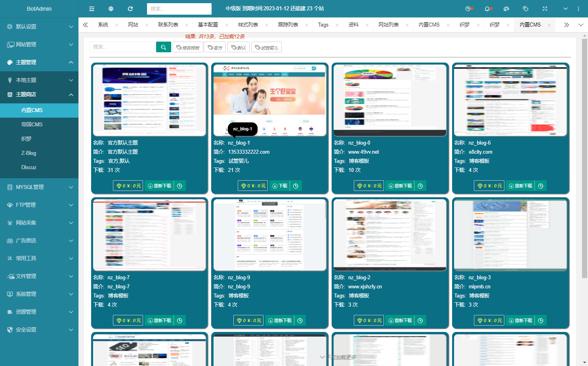Click the history clock icon for nz_blog-1

(x=296, y=186)
